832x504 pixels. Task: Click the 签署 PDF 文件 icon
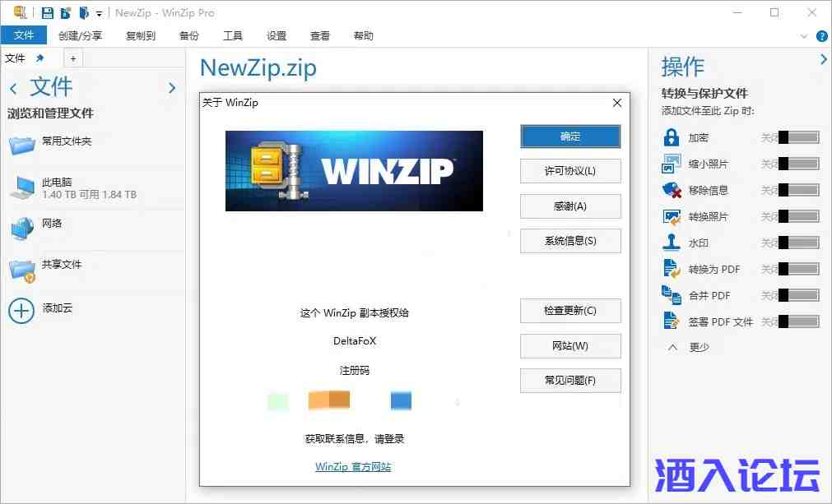672,321
